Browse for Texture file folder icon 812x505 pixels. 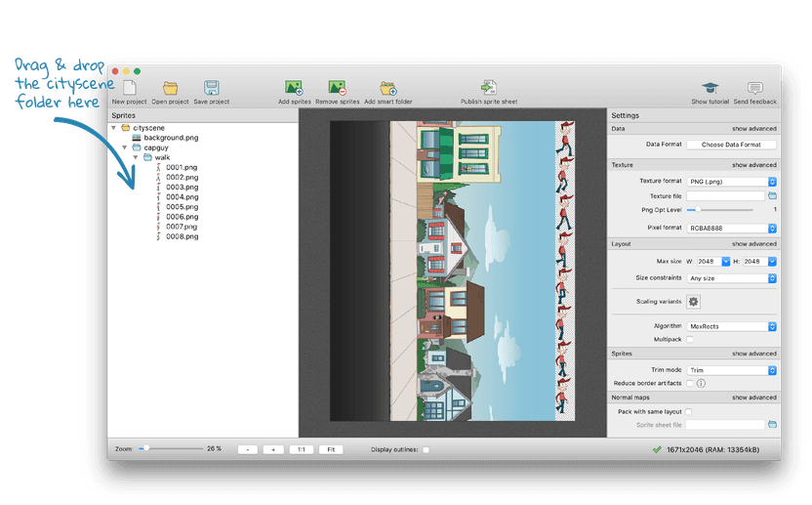pyautogui.click(x=772, y=195)
